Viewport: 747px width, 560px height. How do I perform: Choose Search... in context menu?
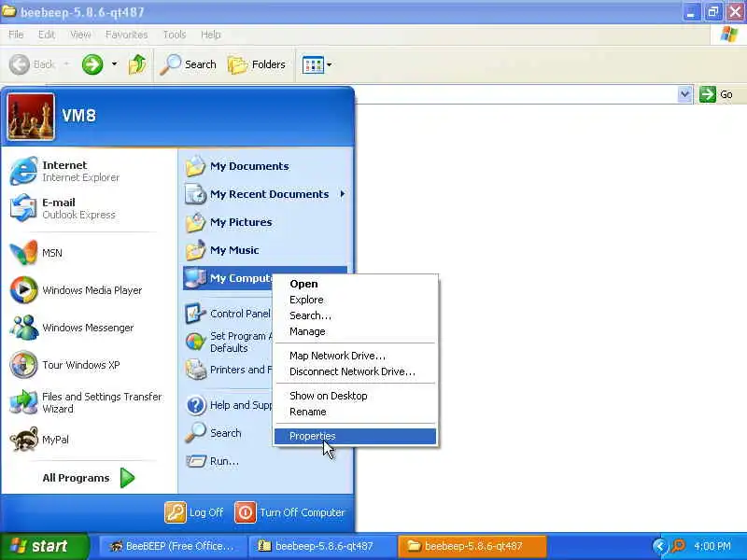point(355,315)
